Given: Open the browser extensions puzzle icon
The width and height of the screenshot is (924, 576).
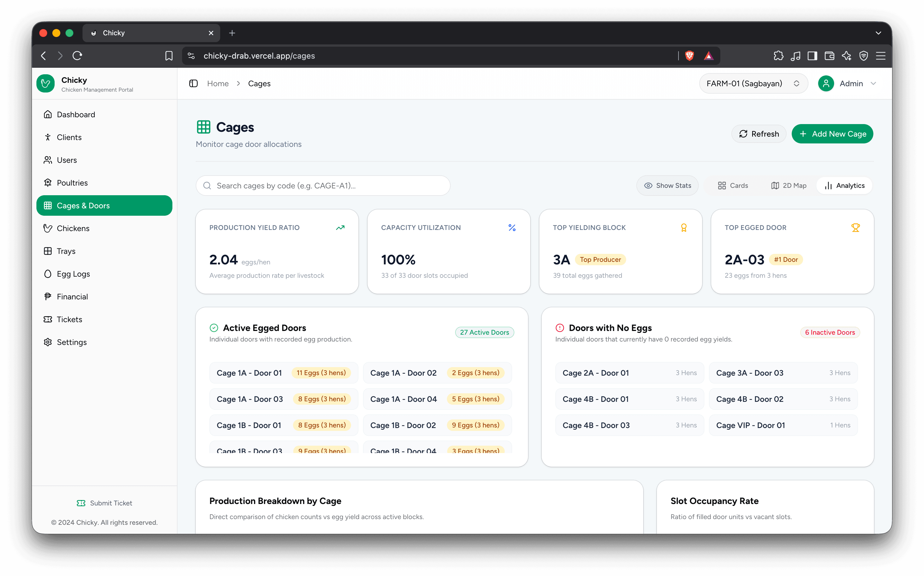Looking at the screenshot, I should [x=779, y=55].
